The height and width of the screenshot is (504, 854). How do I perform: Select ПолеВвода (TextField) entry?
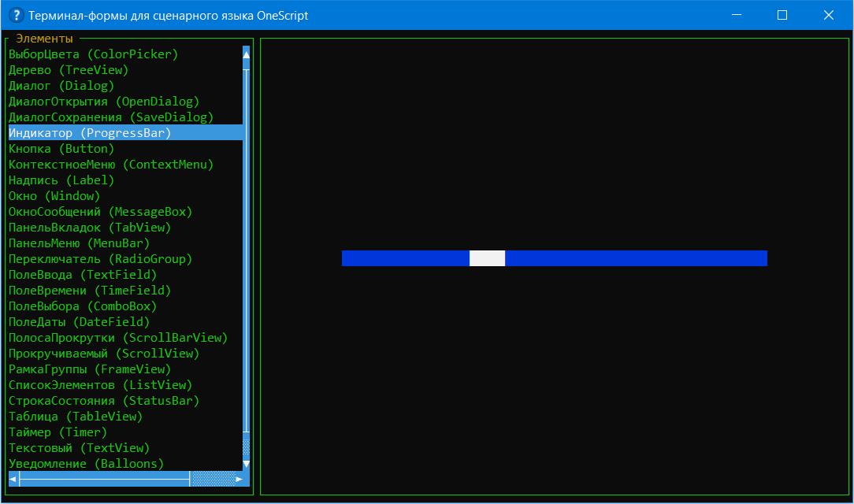(x=82, y=275)
